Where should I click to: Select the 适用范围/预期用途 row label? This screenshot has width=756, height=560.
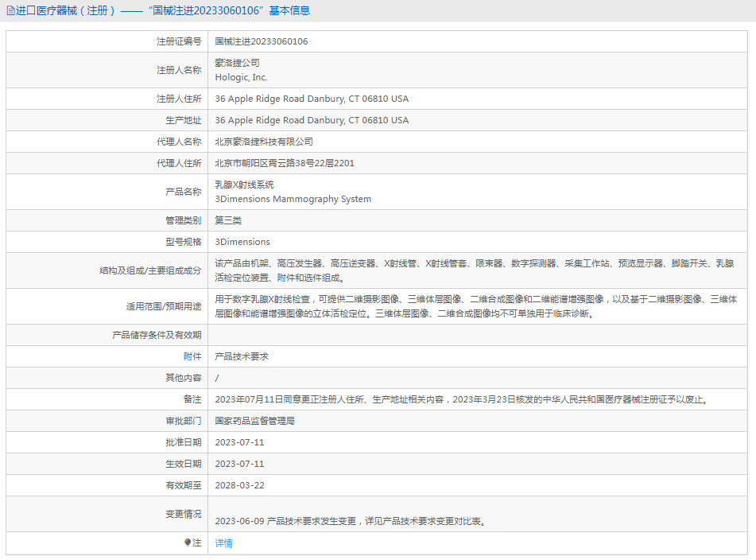[164, 306]
